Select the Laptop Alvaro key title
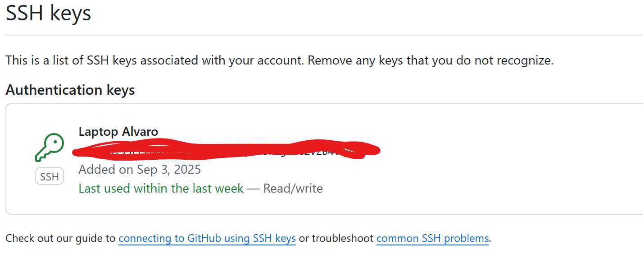This screenshot has width=644, height=254. tap(118, 132)
